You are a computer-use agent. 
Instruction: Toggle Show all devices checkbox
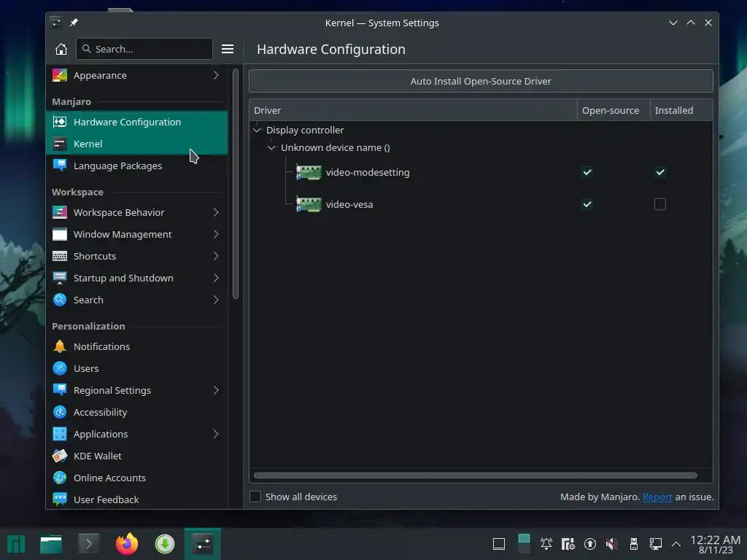(x=255, y=497)
